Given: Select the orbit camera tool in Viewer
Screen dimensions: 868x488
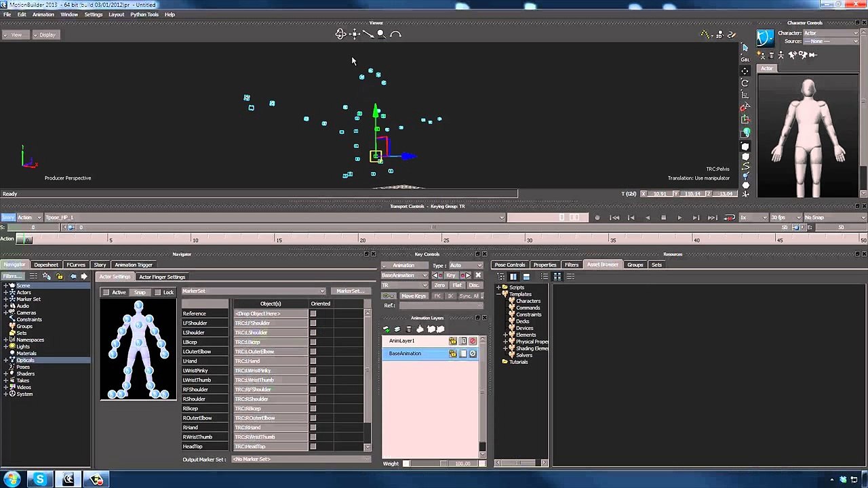Looking at the screenshot, I should (x=340, y=34).
